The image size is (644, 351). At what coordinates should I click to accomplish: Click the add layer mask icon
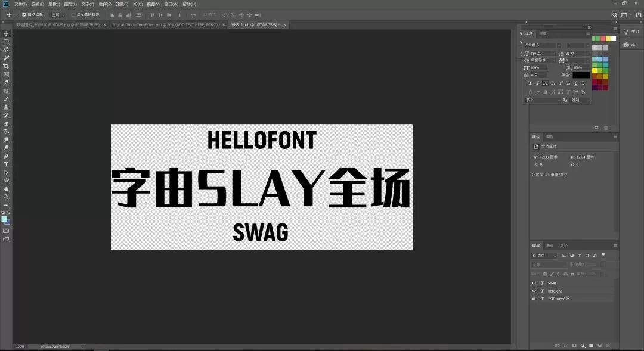[574, 345]
